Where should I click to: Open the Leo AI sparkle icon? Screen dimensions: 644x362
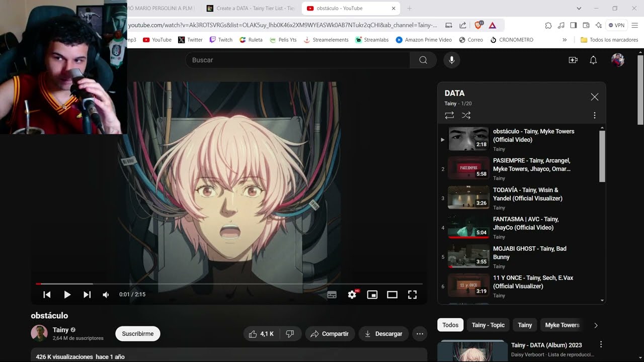[x=598, y=25]
